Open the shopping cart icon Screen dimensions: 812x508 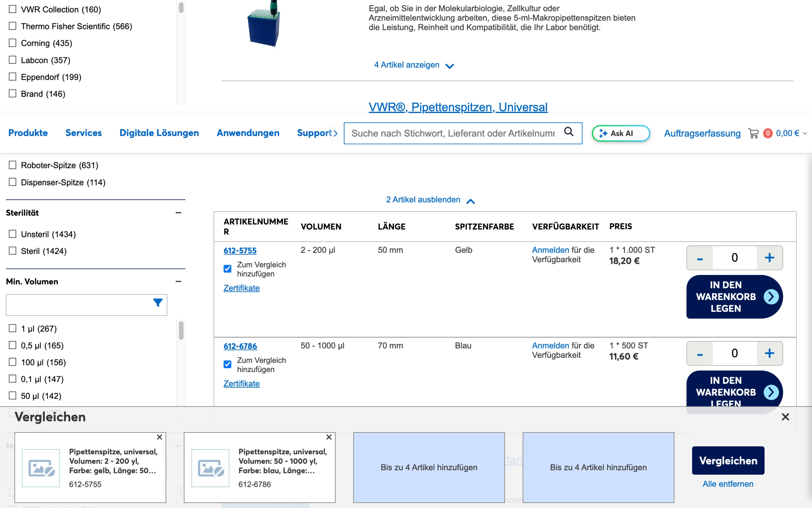[x=753, y=133]
